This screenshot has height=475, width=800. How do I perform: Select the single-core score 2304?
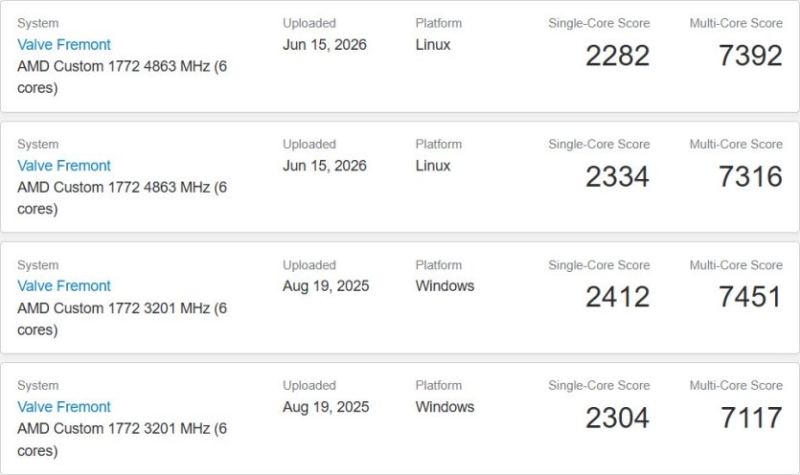click(617, 417)
